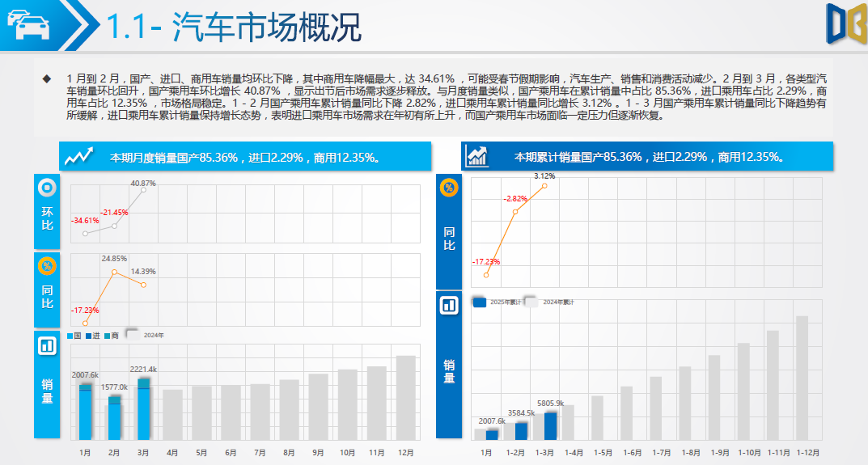The image size is (868, 465).
Task: Click the 24.85% orange line point marker
Action: point(114,272)
